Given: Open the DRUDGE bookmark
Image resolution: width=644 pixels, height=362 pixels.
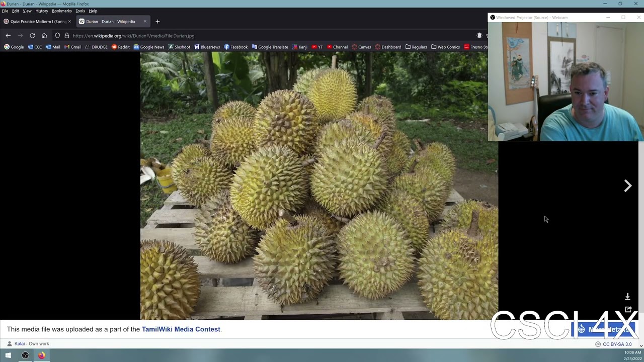Looking at the screenshot, I should (x=96, y=47).
